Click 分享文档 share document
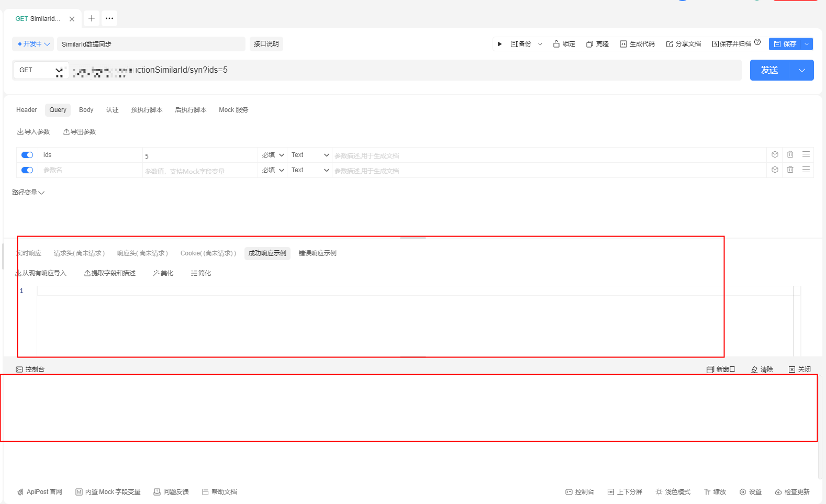The height and width of the screenshot is (504, 826). pos(684,44)
